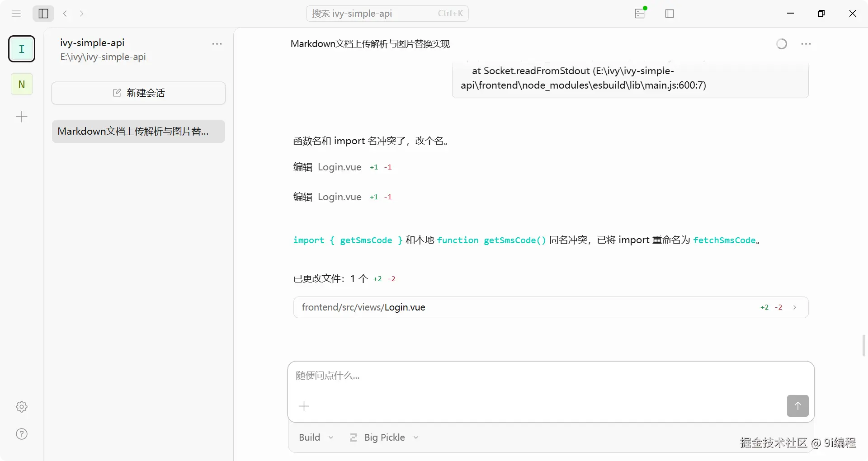The width and height of the screenshot is (868, 461).
Task: Click the E:\ivy\ivy-simple-api project path
Action: [x=103, y=57]
